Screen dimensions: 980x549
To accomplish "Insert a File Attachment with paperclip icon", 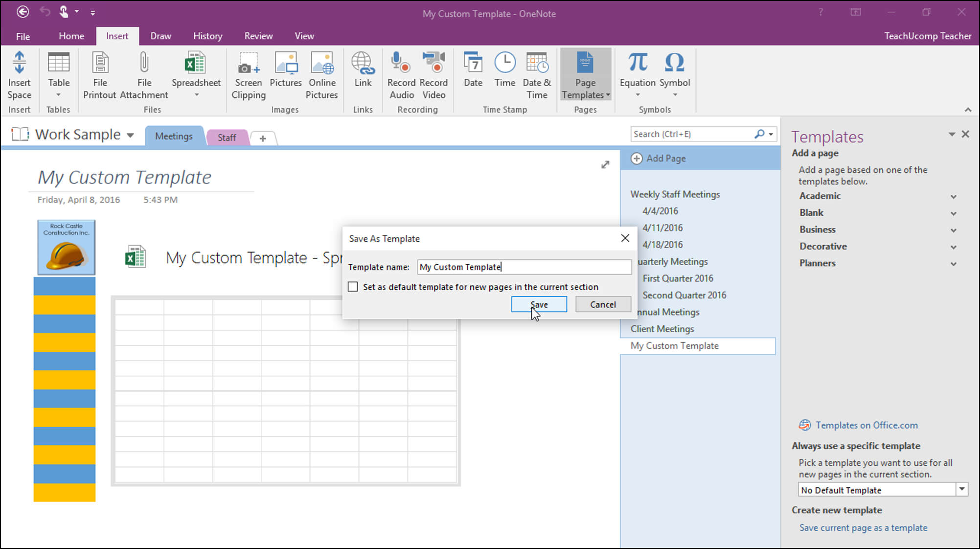I will [144, 64].
